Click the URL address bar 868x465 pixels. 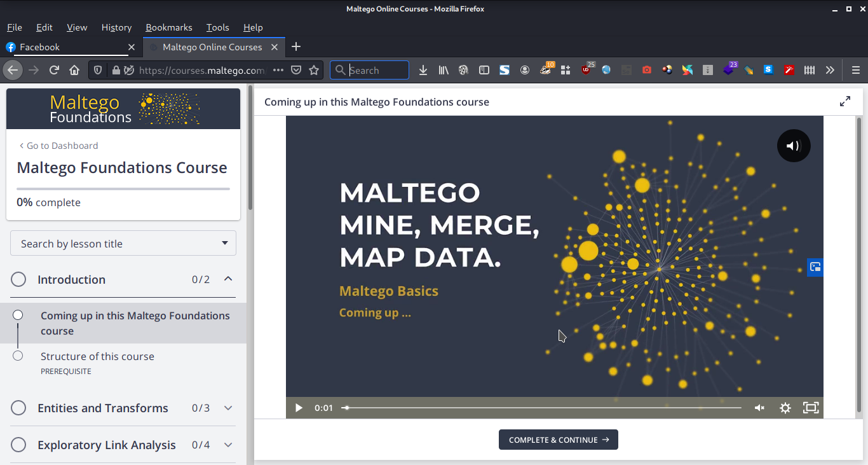click(x=201, y=70)
